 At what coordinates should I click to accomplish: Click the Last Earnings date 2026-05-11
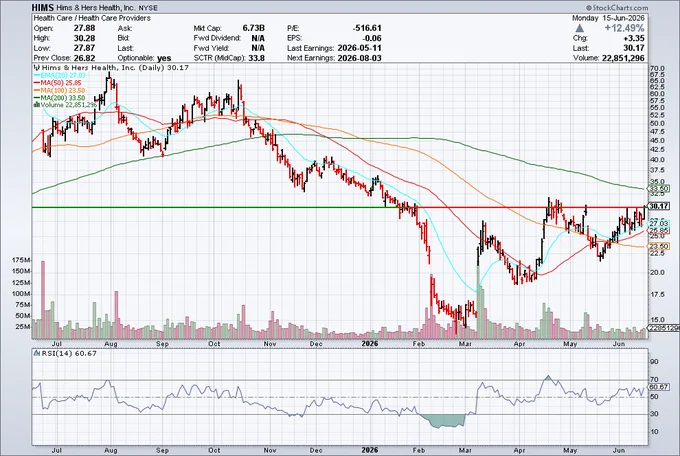tap(360, 48)
